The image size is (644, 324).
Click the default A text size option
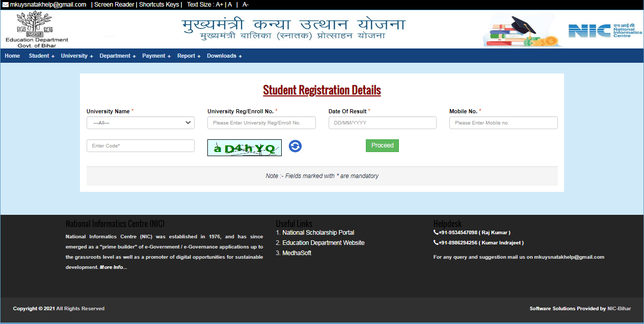tap(229, 5)
